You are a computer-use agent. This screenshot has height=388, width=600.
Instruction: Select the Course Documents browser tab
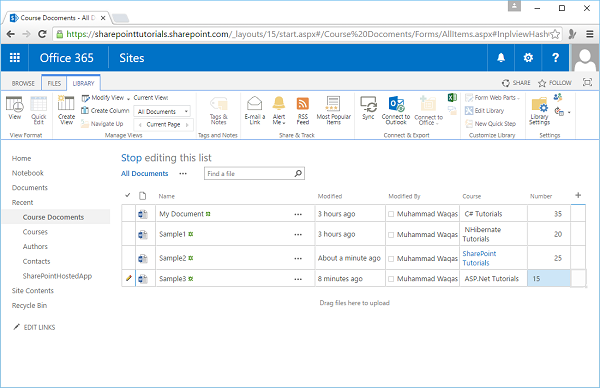click(x=57, y=18)
